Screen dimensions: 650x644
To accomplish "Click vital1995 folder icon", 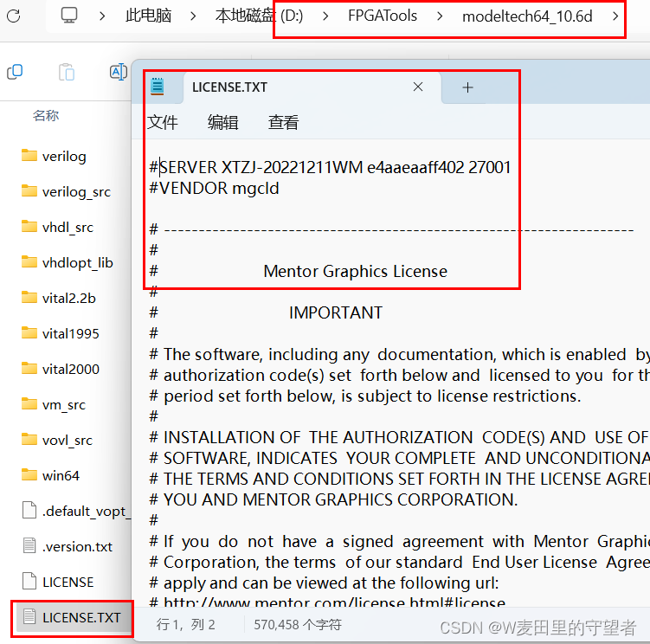I will tap(29, 332).
